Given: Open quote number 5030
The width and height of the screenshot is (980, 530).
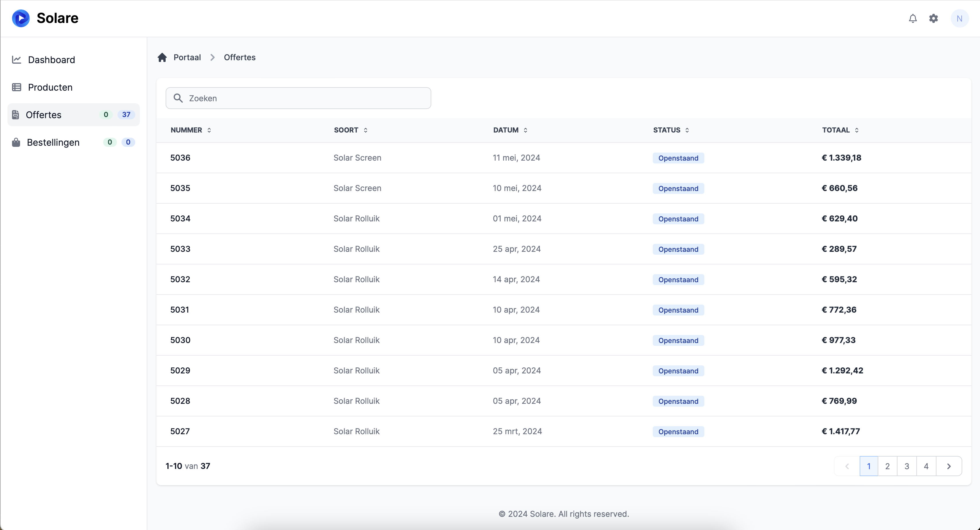Looking at the screenshot, I should click(180, 340).
